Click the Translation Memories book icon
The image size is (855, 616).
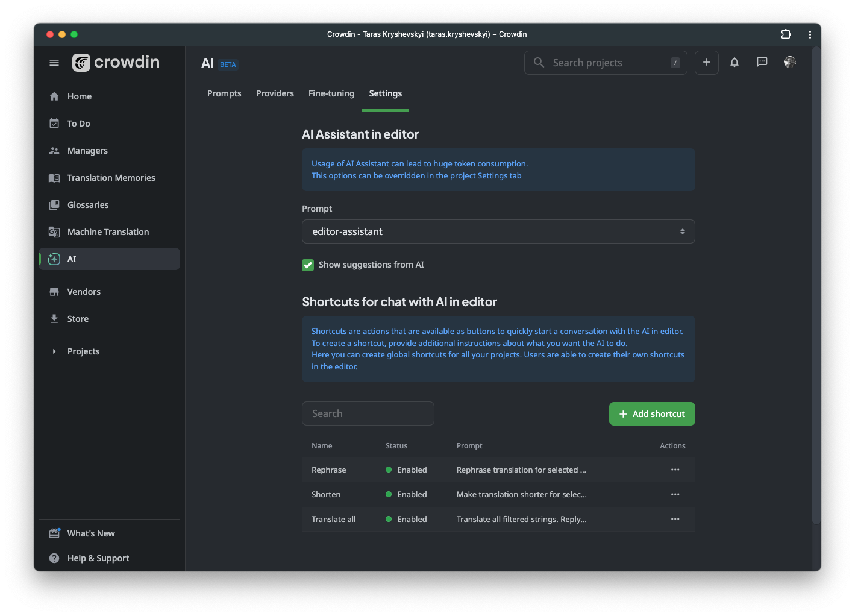tap(54, 178)
